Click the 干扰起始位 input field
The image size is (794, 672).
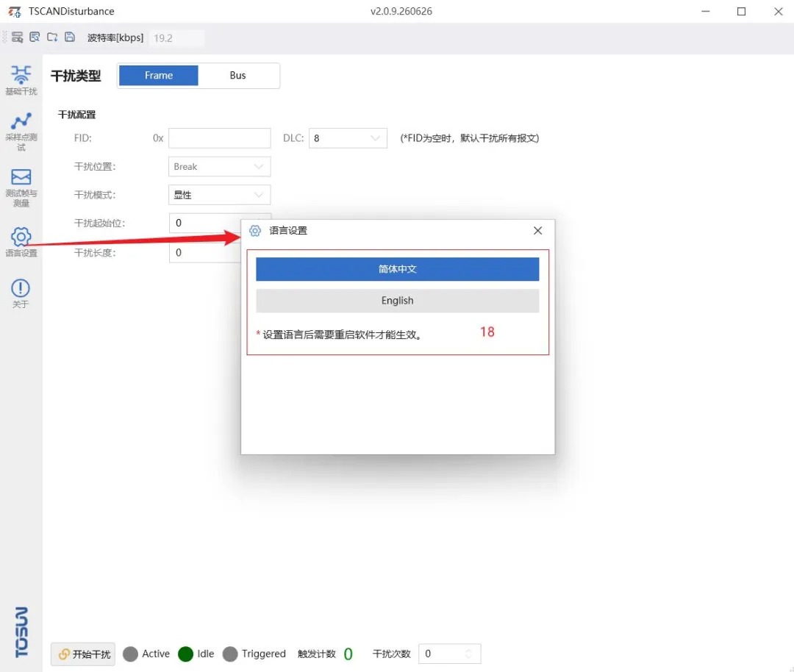click(x=204, y=223)
